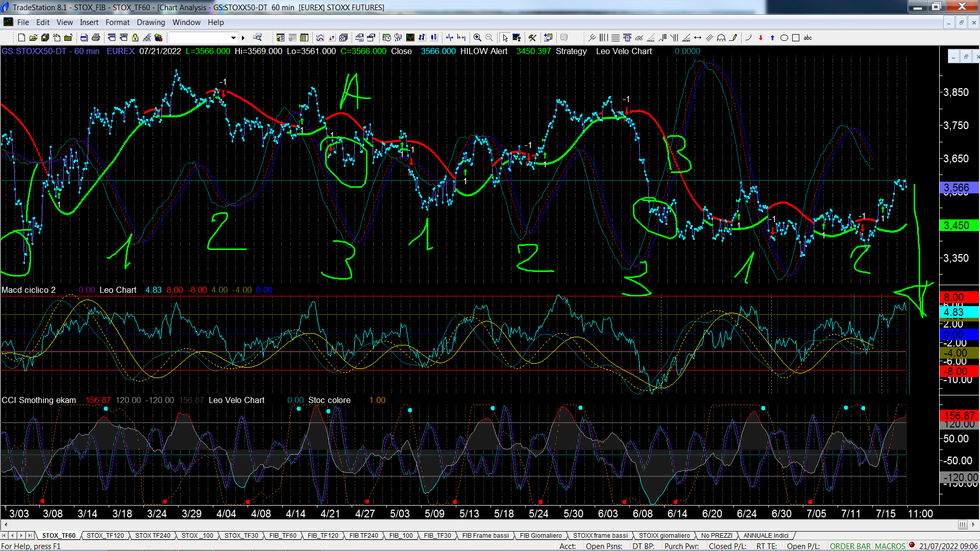Click the go arrow next to symbol box
The height and width of the screenshot is (551, 980).
click(243, 38)
